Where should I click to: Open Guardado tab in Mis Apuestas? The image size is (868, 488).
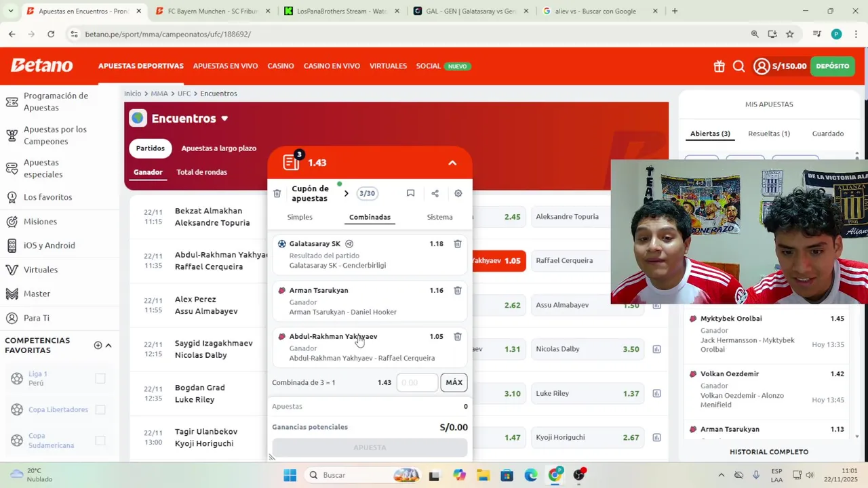828,134
